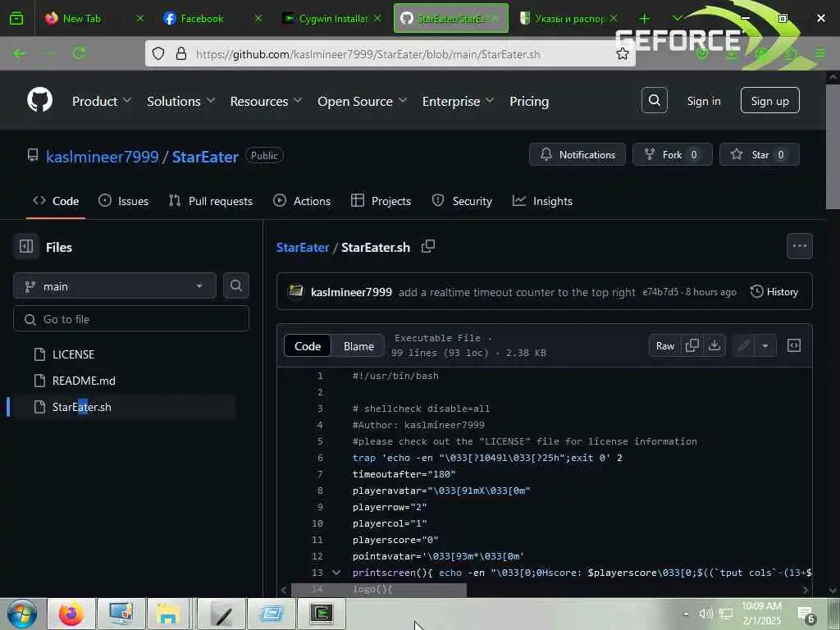Expand the Enterprise menu
Viewport: 840px width, 630px height.
coord(458,101)
